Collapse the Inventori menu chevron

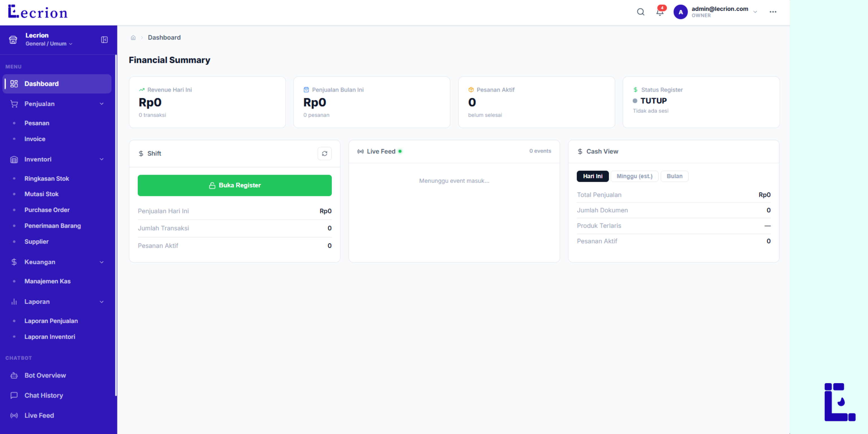coord(101,159)
